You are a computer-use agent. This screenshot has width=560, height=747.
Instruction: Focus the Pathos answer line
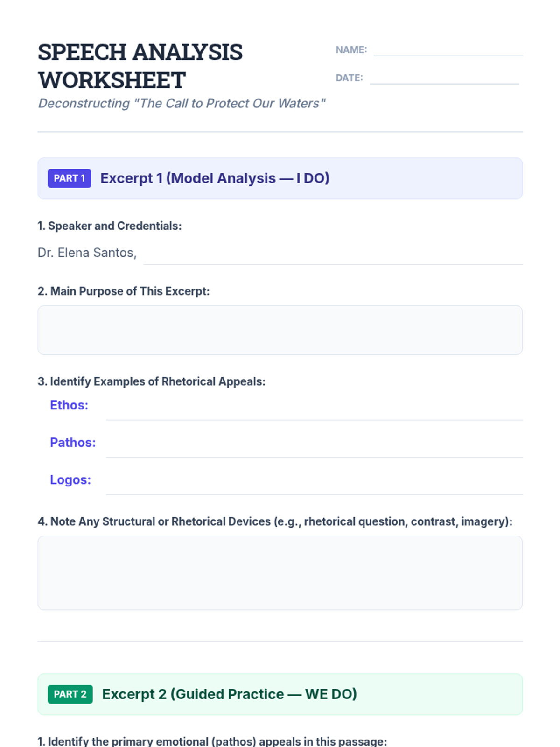click(x=314, y=448)
